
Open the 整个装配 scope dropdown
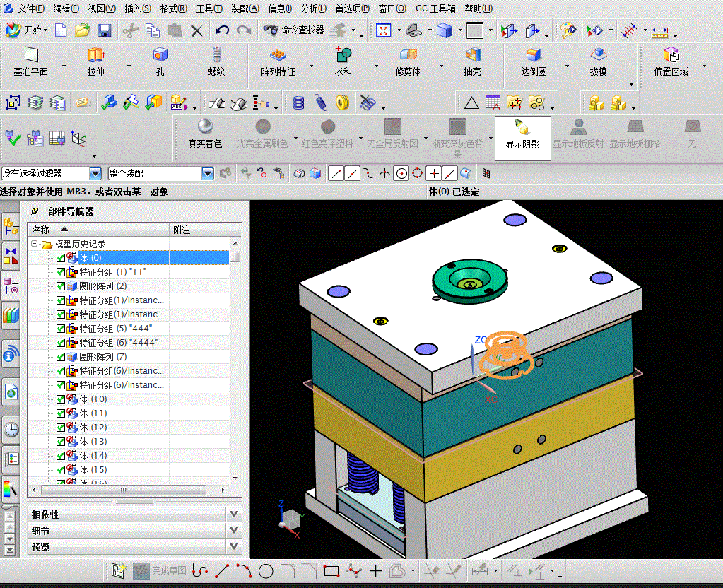point(208,173)
